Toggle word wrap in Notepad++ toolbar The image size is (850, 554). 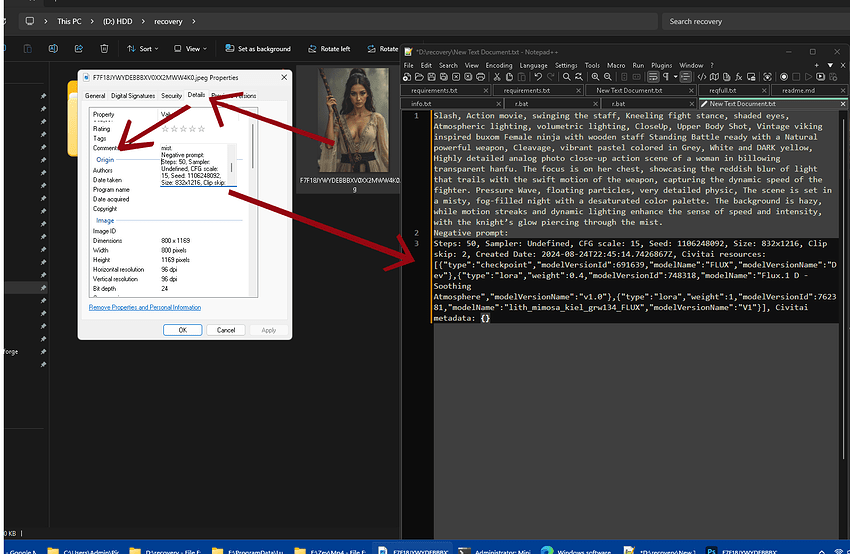(653, 76)
